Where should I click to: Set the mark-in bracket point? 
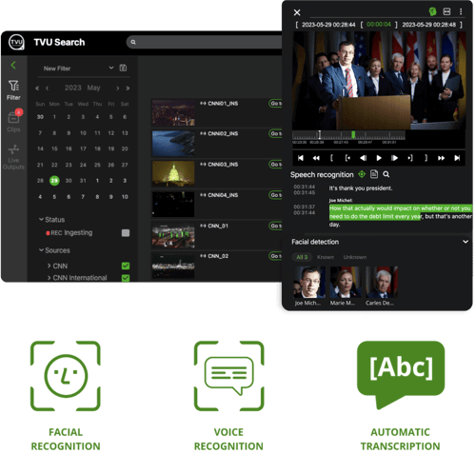[x=331, y=158]
